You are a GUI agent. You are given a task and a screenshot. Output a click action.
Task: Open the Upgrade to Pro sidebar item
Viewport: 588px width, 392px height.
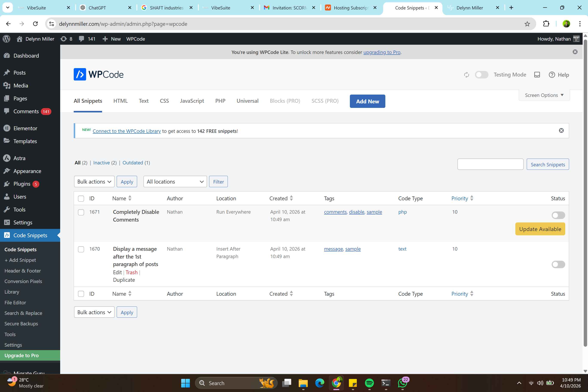(30, 355)
